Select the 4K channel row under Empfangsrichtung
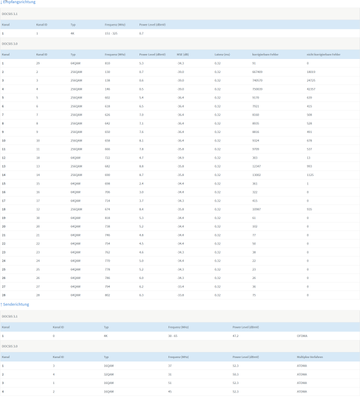 pos(180,33)
